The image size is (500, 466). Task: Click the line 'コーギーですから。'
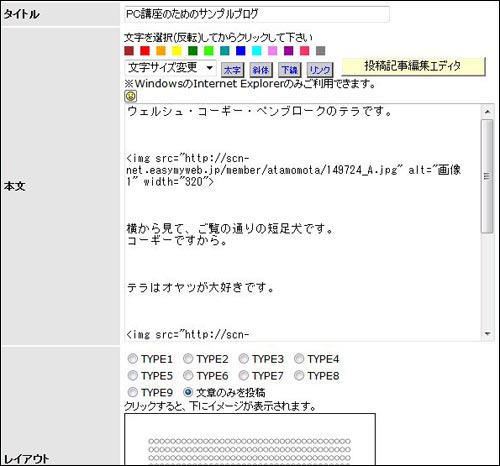177,240
